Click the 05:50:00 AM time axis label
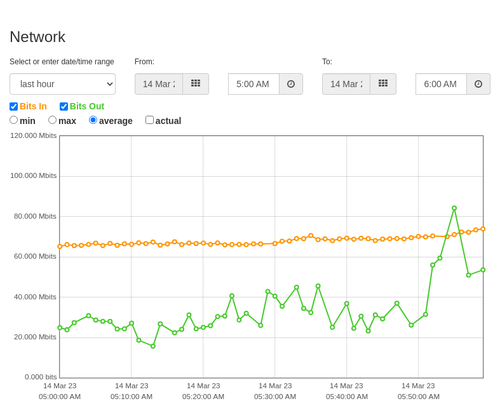The image size is (500, 403). pyautogui.click(x=418, y=397)
